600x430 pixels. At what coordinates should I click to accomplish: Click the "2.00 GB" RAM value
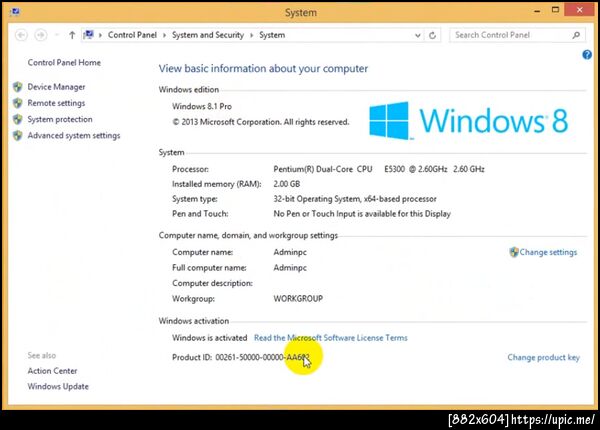click(287, 184)
